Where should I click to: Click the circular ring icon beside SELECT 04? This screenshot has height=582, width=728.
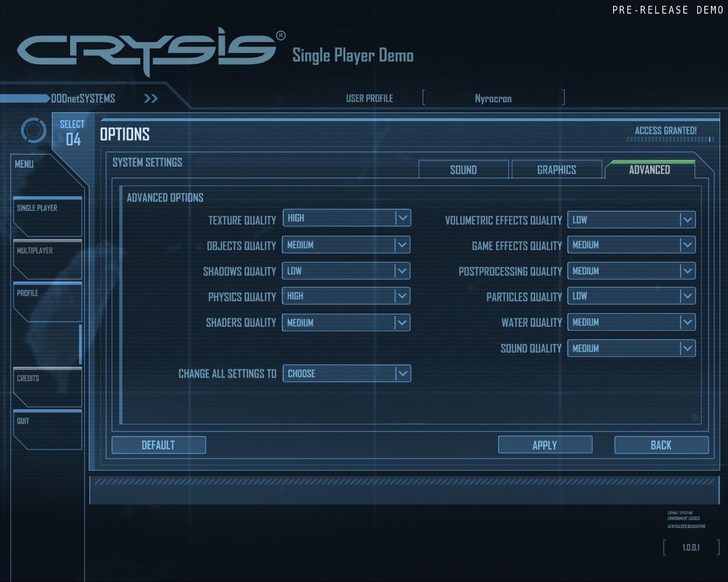click(34, 131)
